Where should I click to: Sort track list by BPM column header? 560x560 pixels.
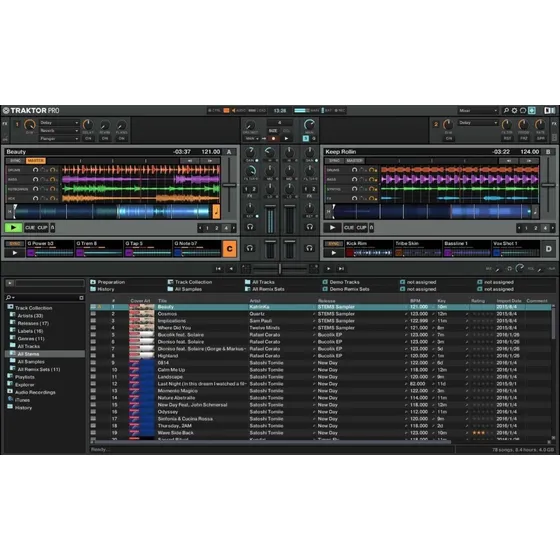tap(415, 301)
